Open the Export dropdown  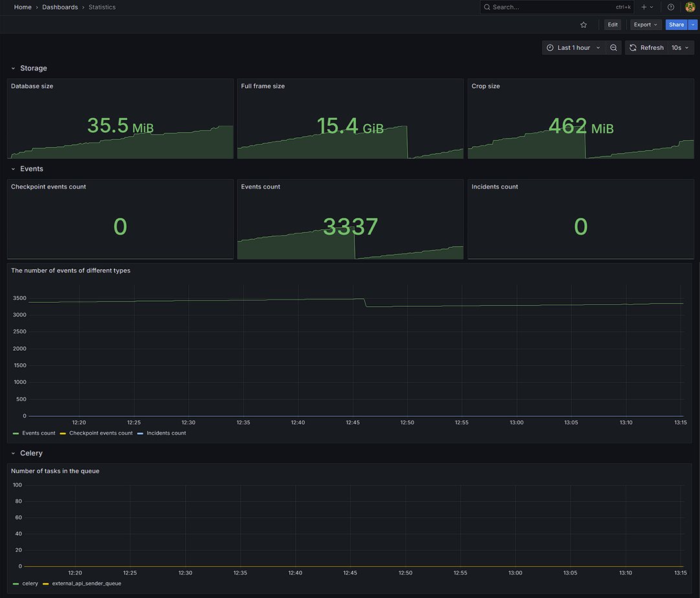coord(645,25)
